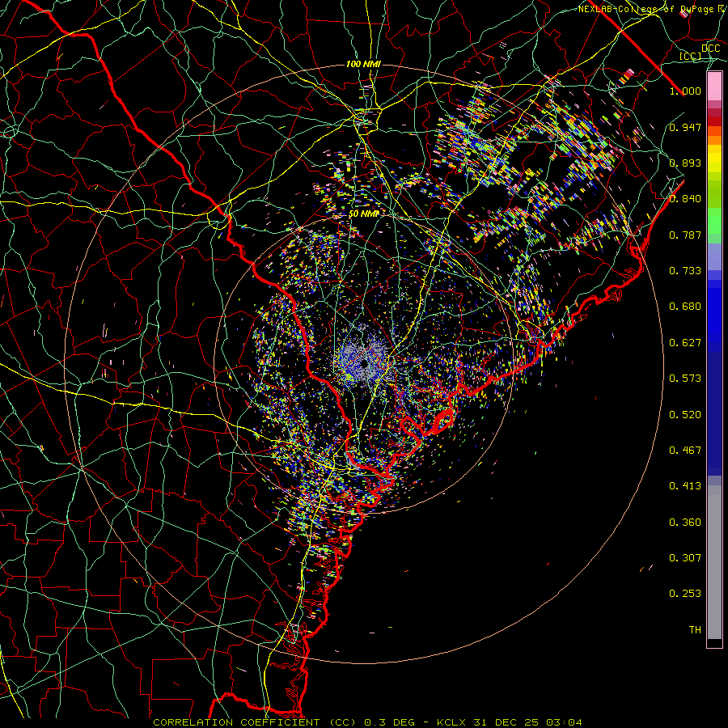
Task: Pick the 0.733 scale label
Action: [x=685, y=271]
